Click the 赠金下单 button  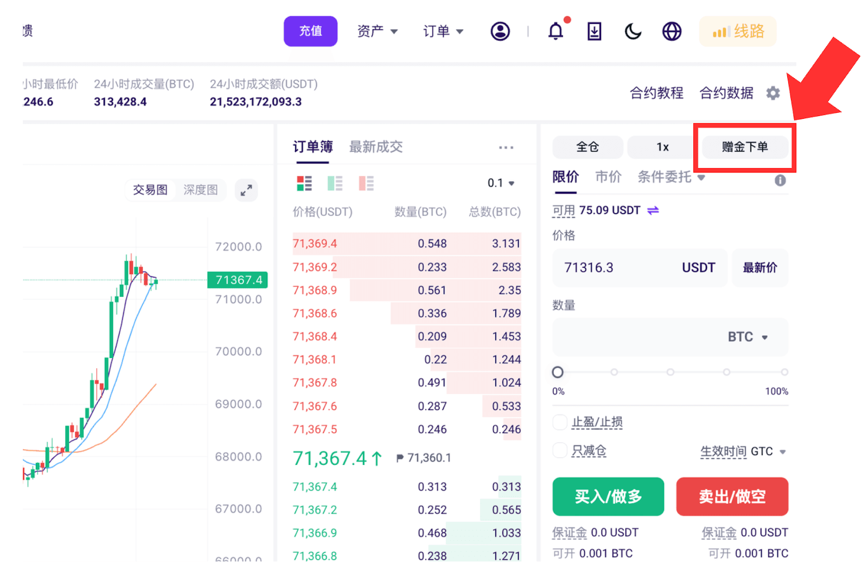point(745,147)
